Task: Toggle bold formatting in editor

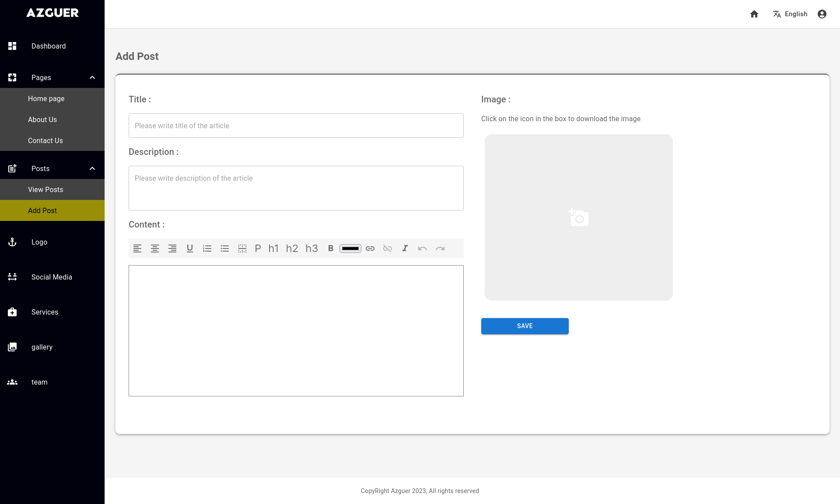Action: [331, 248]
